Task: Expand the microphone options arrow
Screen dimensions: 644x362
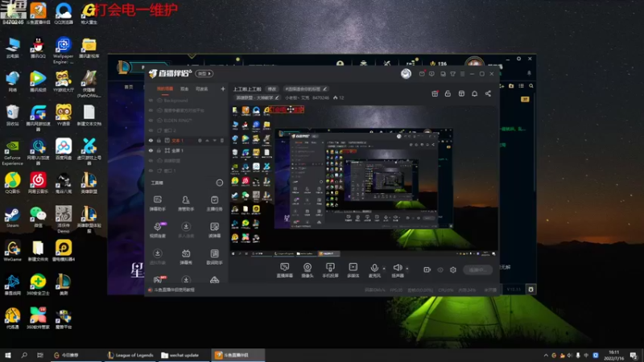Action: click(x=384, y=269)
